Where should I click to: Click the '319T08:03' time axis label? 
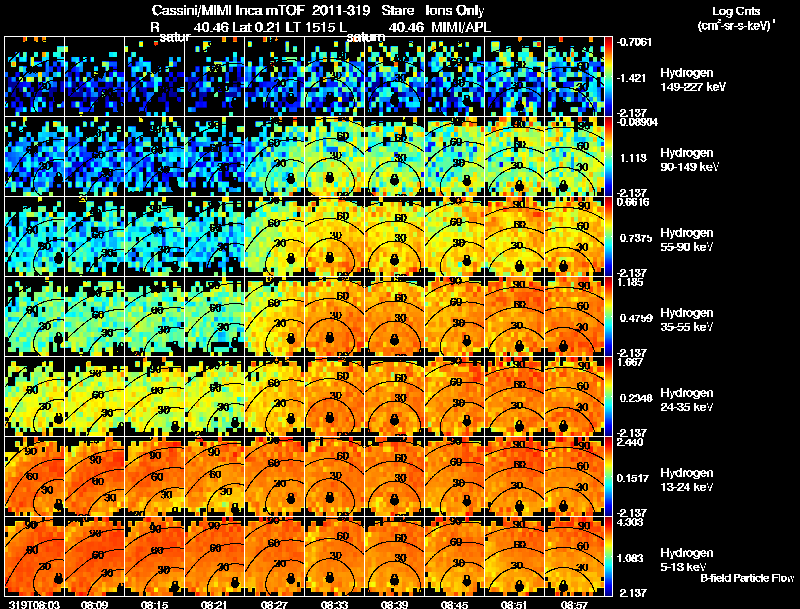tap(34, 604)
